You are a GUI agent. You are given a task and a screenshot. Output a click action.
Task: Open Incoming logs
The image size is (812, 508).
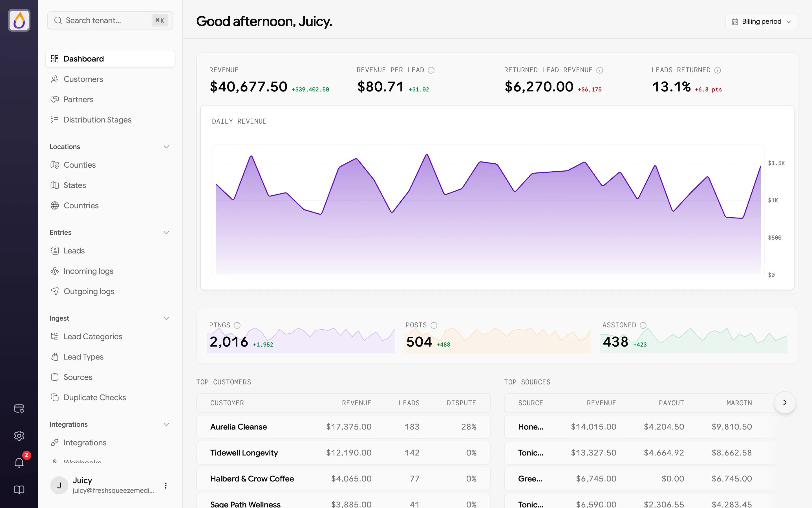tap(110, 271)
